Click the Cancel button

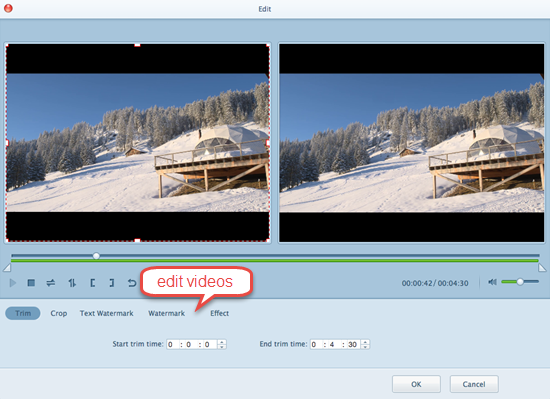pyautogui.click(x=474, y=384)
